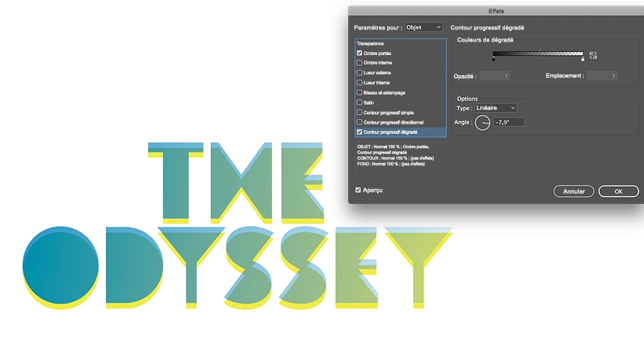This screenshot has height=362, width=644.
Task: Select the Ombre portée label in list
Action: 377,54
